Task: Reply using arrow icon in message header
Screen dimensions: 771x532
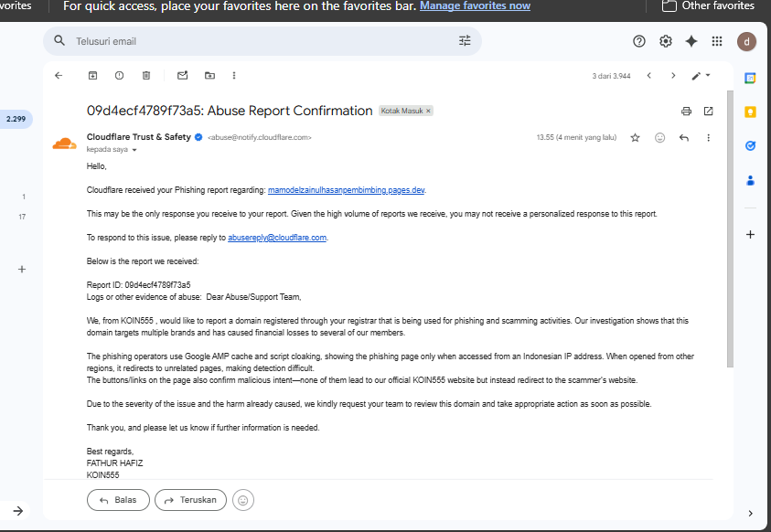Action: click(684, 137)
